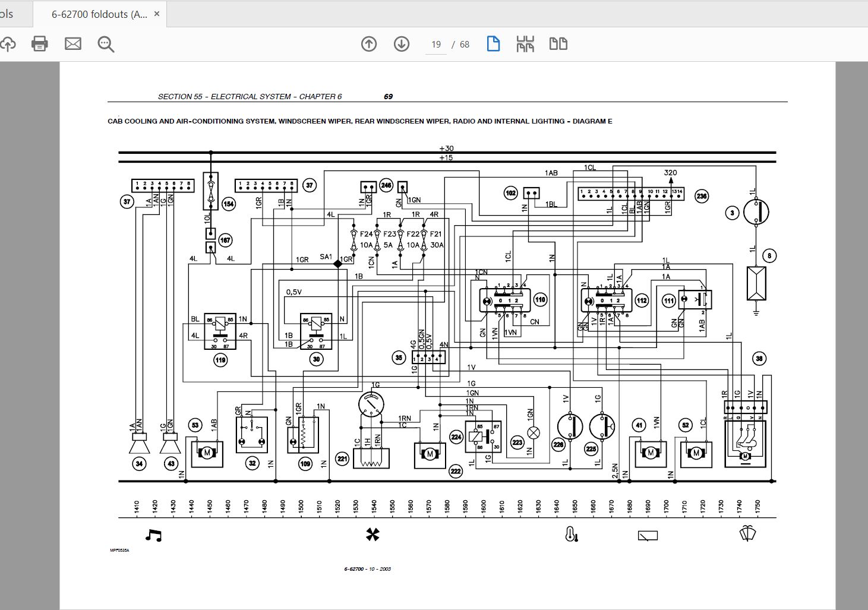Click the Diagram E title heading text
This screenshot has height=610, width=868.
(x=360, y=121)
